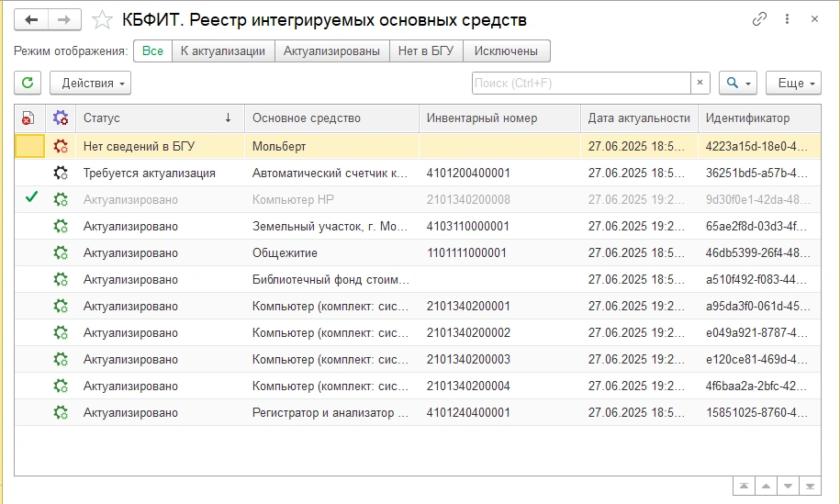Select the Требуется актуализация status cell

click(x=160, y=173)
